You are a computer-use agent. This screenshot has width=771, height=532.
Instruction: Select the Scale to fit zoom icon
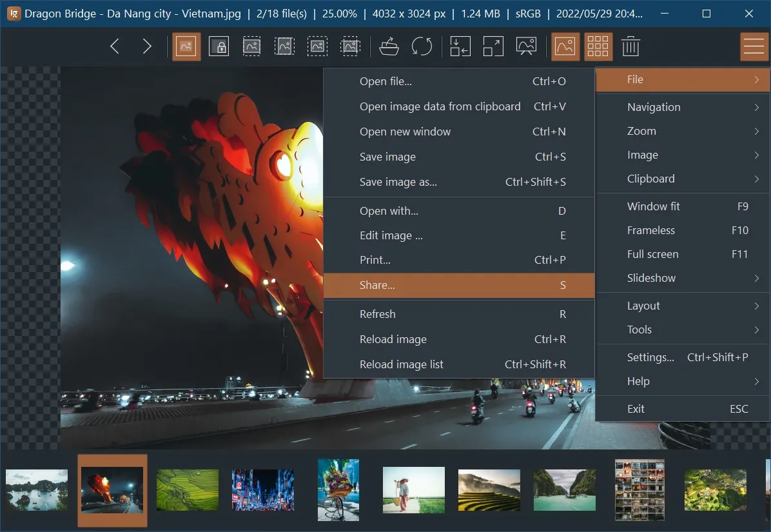click(318, 46)
